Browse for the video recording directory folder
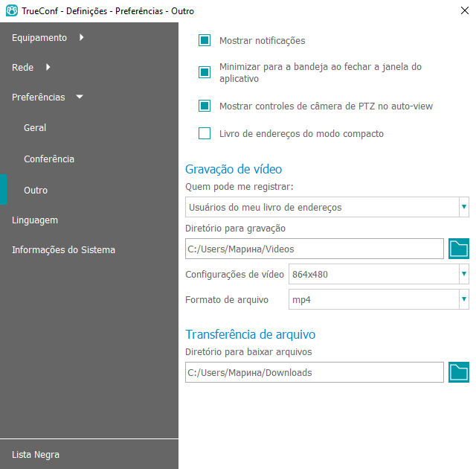The image size is (476, 469). pyautogui.click(x=458, y=249)
